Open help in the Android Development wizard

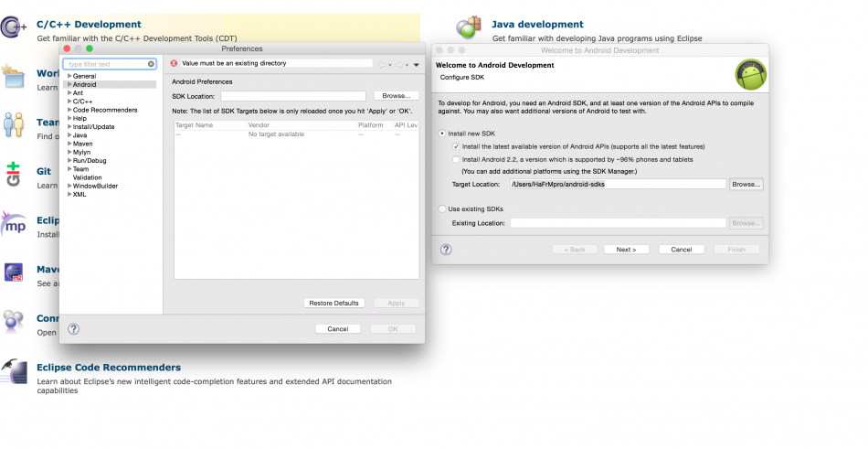446,250
